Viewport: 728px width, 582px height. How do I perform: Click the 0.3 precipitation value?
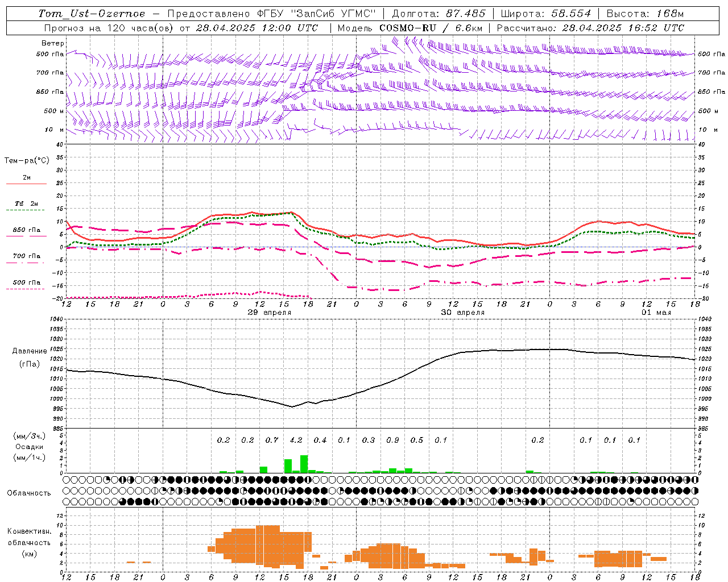coord(369,440)
